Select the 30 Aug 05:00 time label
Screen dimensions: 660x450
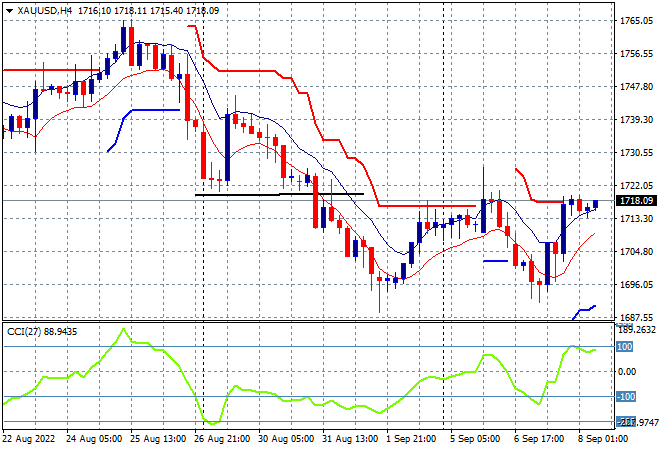coord(286,439)
